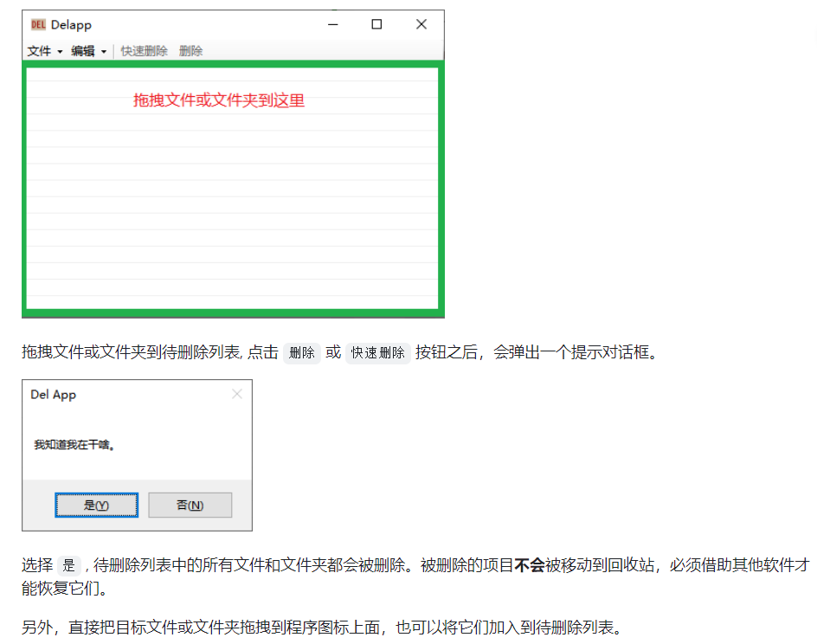
Task: Open the 文件 menu in Delapp
Action: point(45,51)
